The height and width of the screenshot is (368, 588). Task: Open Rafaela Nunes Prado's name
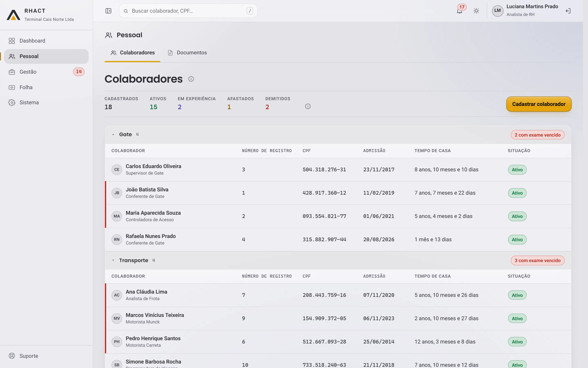click(151, 236)
